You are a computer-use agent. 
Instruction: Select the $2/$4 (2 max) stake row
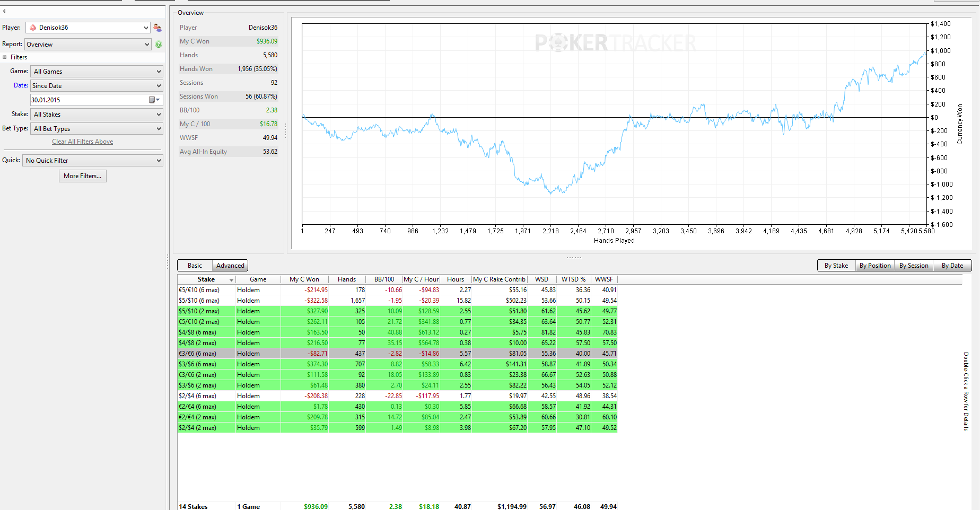point(398,428)
